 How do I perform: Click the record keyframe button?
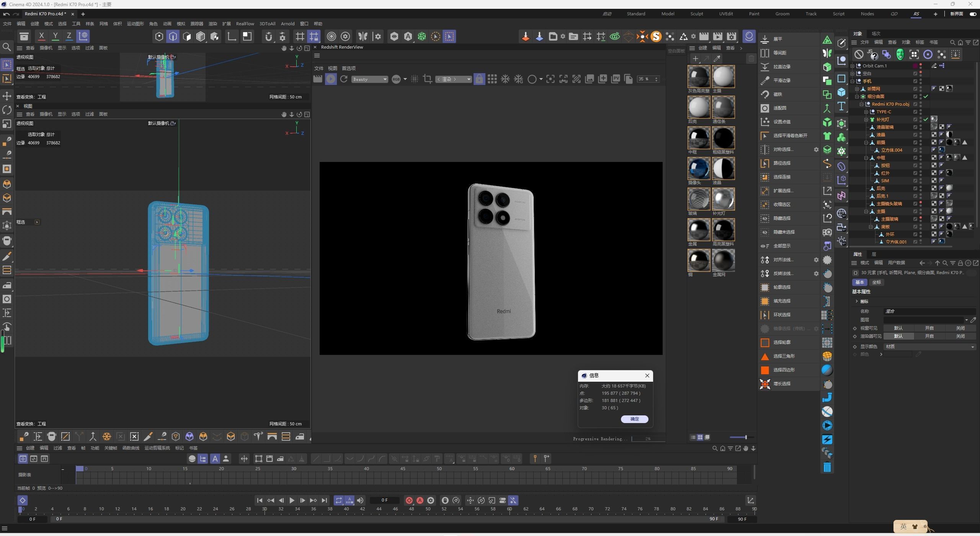tap(409, 500)
